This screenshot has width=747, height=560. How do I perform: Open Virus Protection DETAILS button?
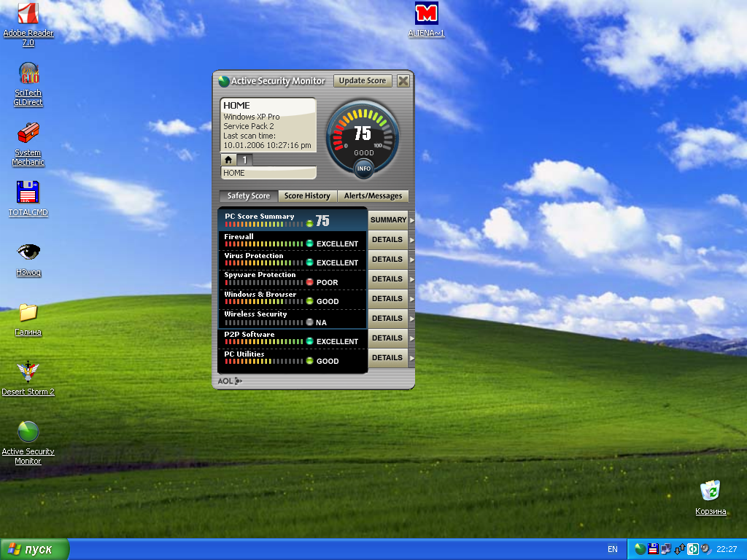pyautogui.click(x=388, y=260)
